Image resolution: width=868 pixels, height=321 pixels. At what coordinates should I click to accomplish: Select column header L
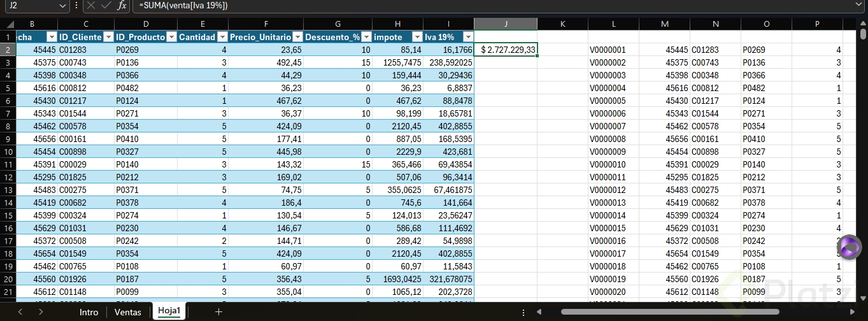coord(613,24)
